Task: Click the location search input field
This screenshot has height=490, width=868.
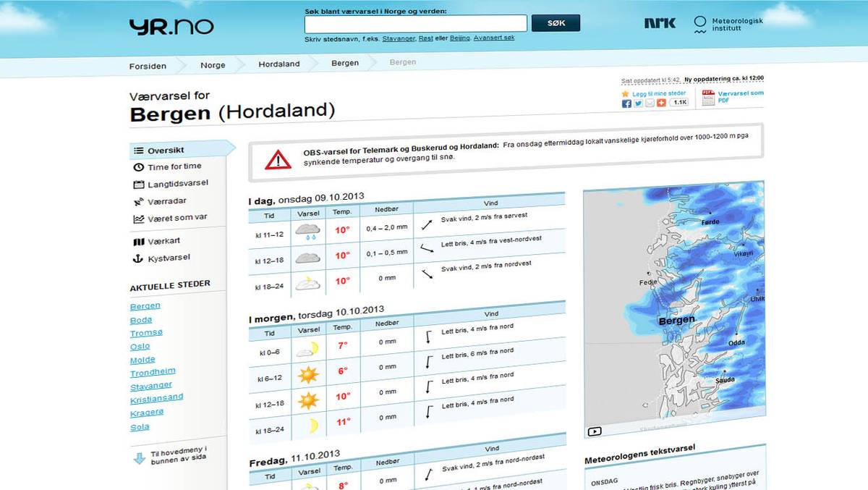Action: 415,23
